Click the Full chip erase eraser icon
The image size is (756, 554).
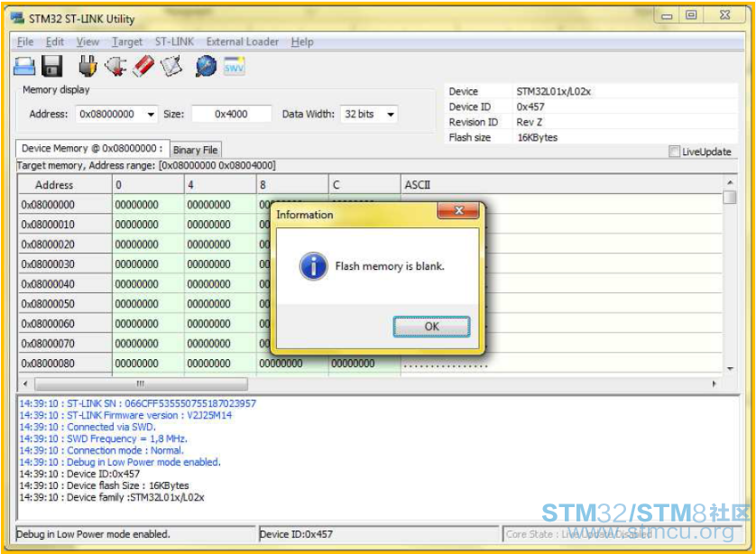pyautogui.click(x=143, y=67)
